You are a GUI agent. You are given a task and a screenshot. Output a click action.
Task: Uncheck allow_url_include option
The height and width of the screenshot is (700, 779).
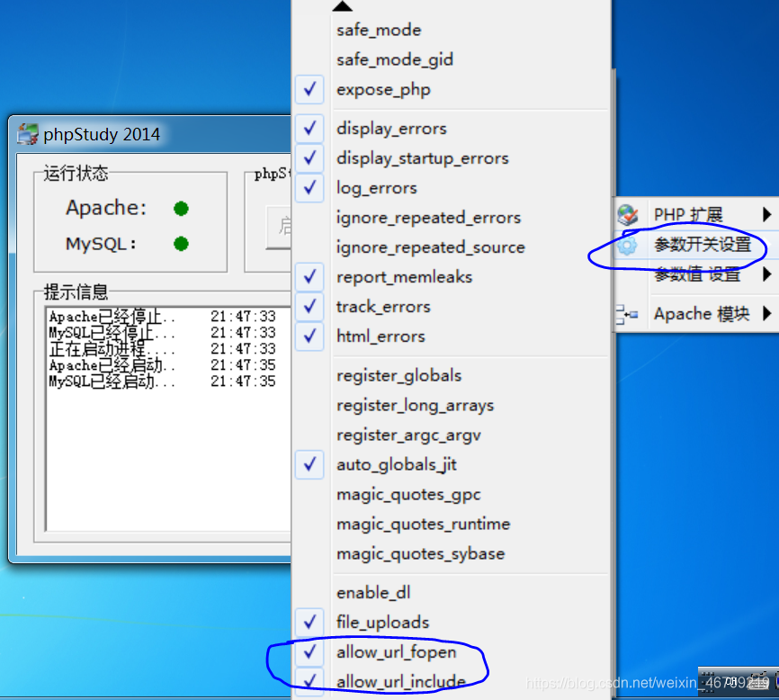(x=451, y=682)
